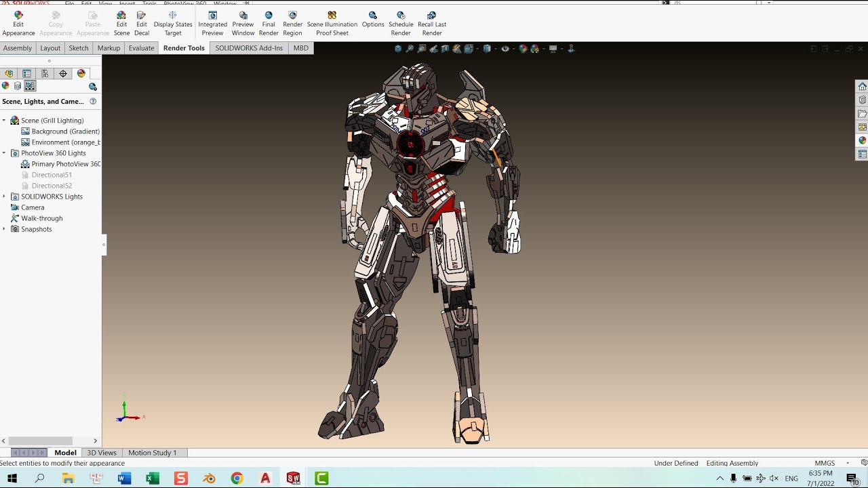868x488 pixels.
Task: Open the Appearances task pane tab
Action: (862, 141)
